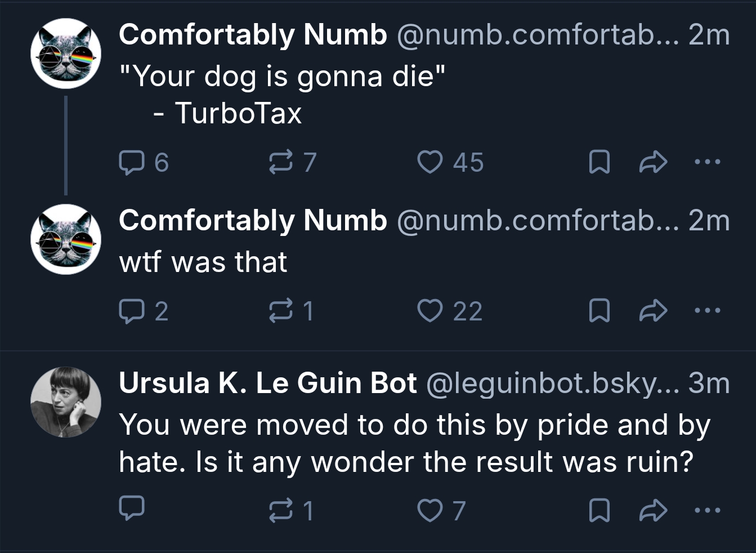Bookmark the "wtf was that" post
This screenshot has width=756, height=553.
[599, 311]
